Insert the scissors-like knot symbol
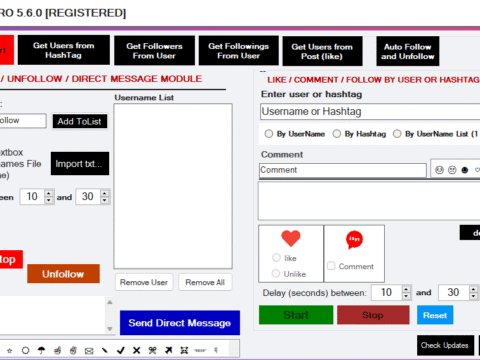The width and height of the screenshot is (480, 360). 152,350
